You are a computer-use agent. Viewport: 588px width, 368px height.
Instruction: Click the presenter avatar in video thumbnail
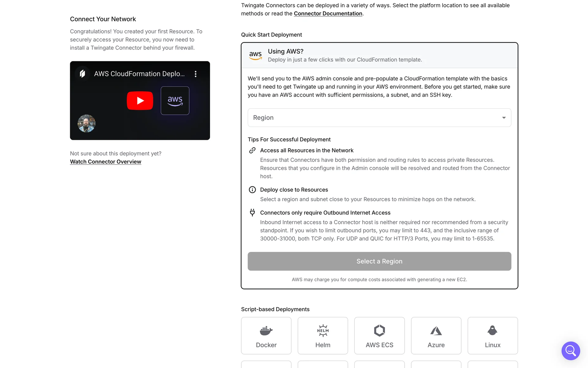[x=86, y=123]
